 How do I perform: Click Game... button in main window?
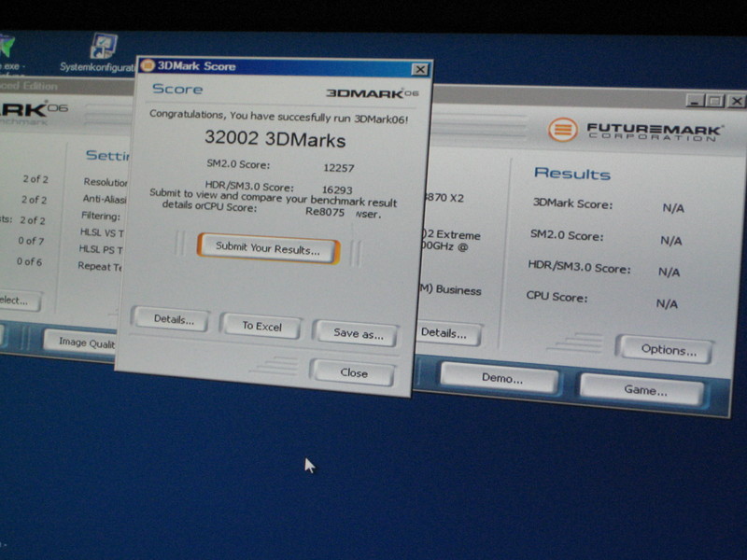point(641,390)
